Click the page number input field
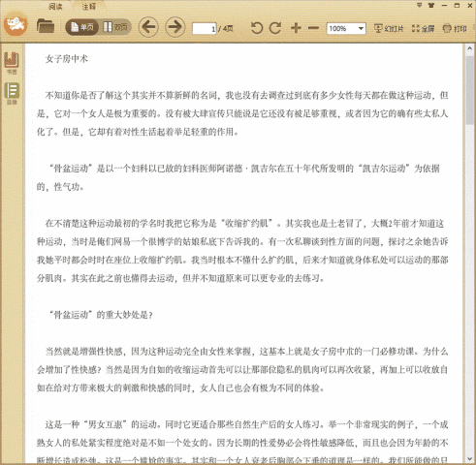Viewport: 476px width, 465px height. click(x=205, y=29)
